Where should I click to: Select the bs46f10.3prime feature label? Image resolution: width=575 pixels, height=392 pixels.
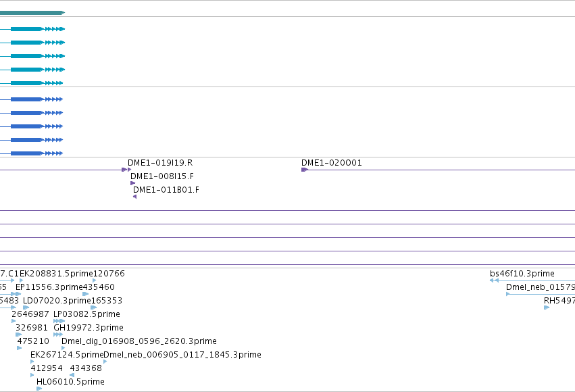[522, 274]
